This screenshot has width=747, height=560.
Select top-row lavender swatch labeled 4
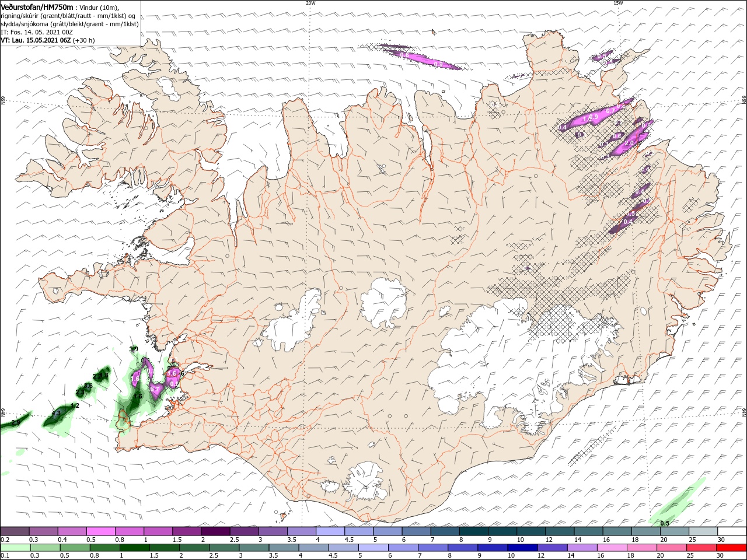click(x=330, y=531)
